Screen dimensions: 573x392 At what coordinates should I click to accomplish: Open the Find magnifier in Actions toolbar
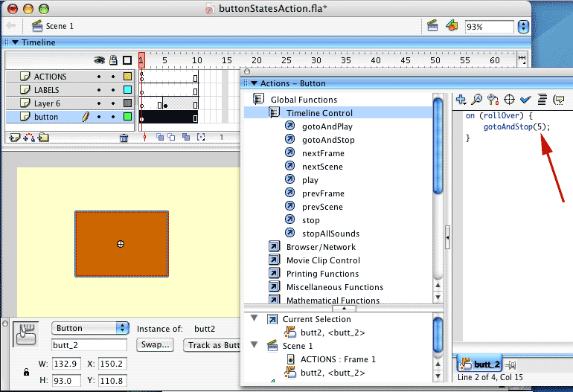click(477, 99)
